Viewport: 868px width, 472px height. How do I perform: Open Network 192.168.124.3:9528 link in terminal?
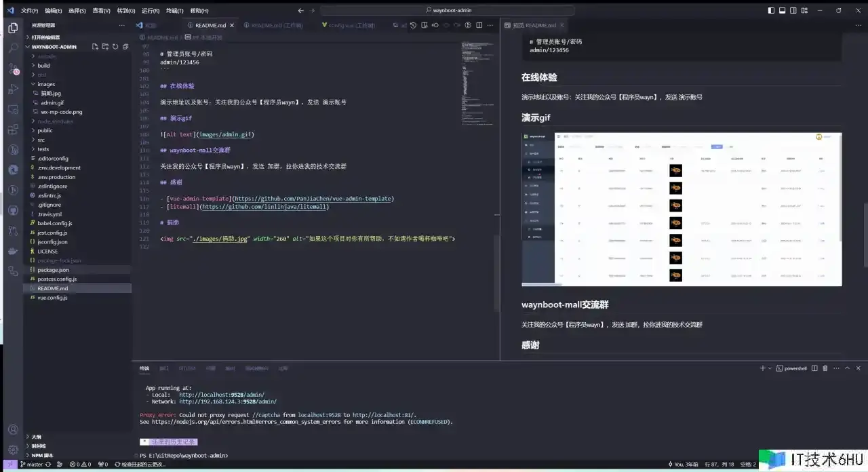[x=228, y=401]
